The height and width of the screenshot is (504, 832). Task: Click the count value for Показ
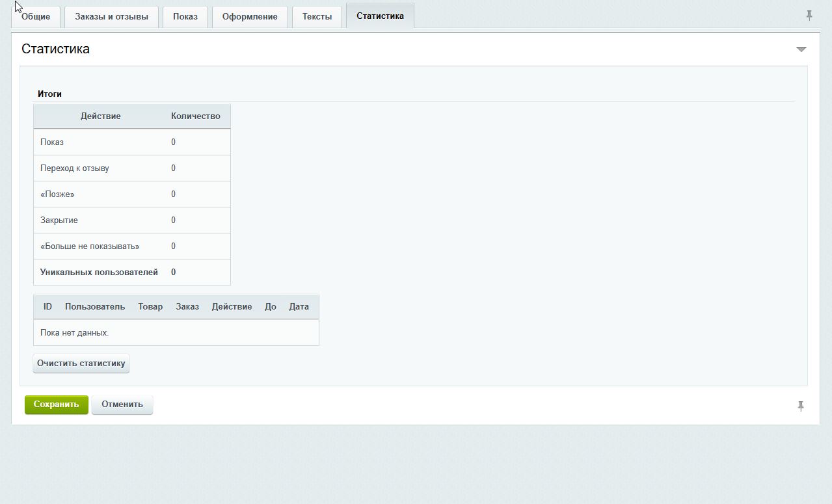click(x=173, y=142)
